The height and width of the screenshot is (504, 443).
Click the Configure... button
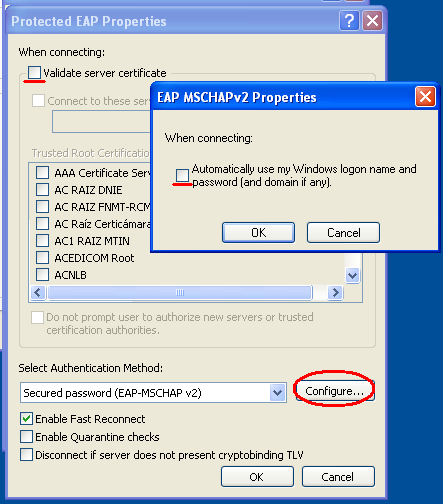click(x=335, y=391)
